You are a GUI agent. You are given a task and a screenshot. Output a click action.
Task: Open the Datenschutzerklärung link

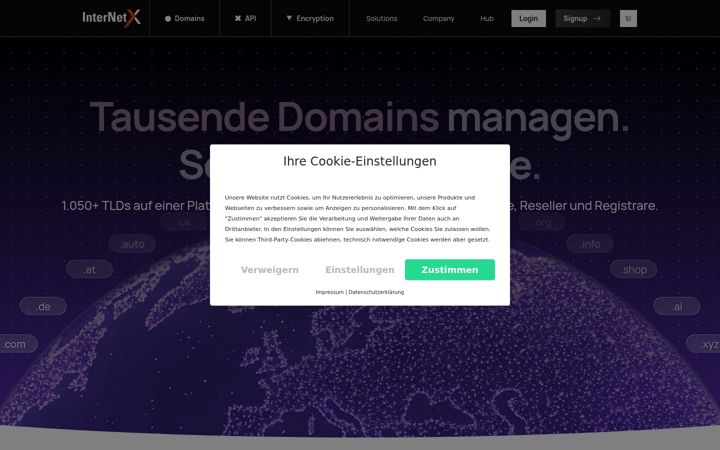376,292
